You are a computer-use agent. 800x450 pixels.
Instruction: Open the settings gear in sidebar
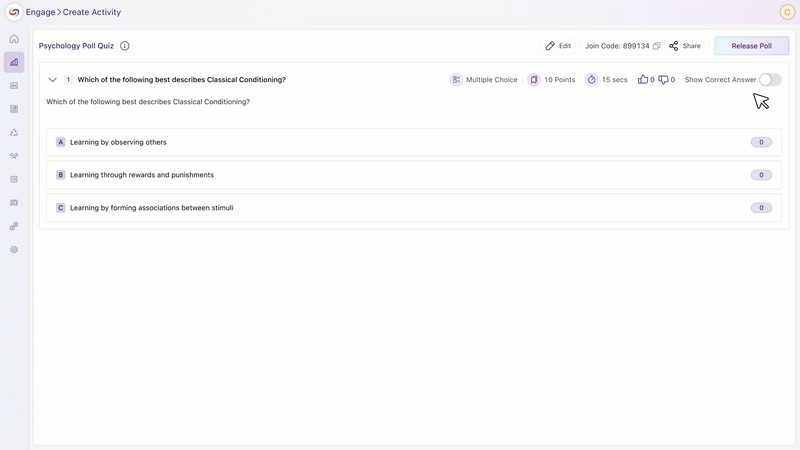(14, 249)
